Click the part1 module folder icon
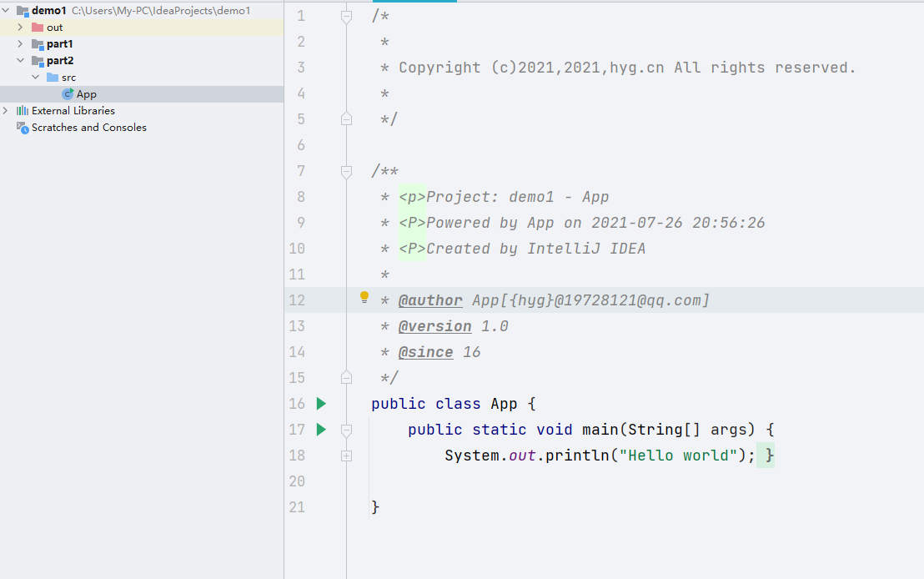924x579 pixels. [38, 44]
